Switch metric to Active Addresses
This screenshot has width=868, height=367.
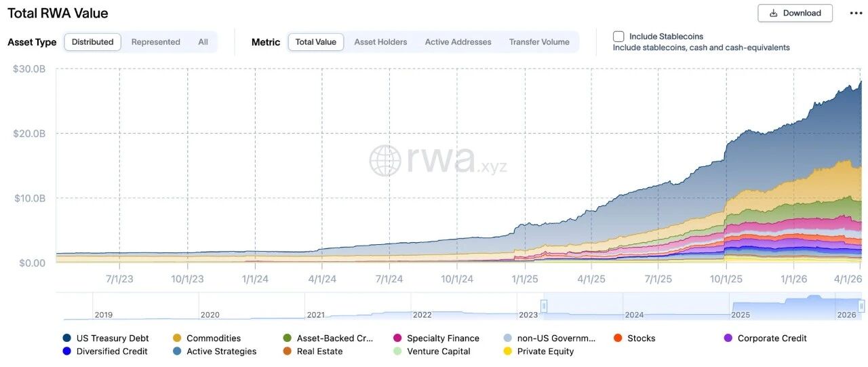tap(458, 42)
